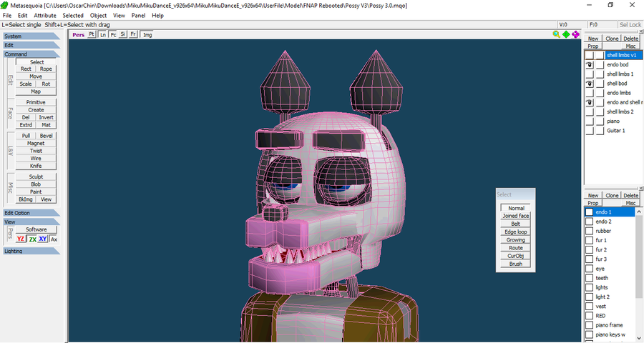Expand the Edit Option panel header
The width and height of the screenshot is (644, 343).
coord(31,213)
